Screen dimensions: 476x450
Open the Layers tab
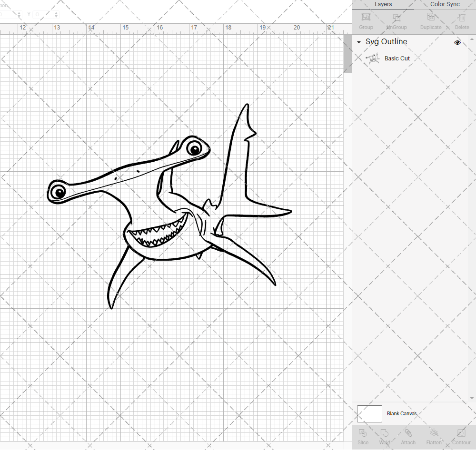pos(383,4)
